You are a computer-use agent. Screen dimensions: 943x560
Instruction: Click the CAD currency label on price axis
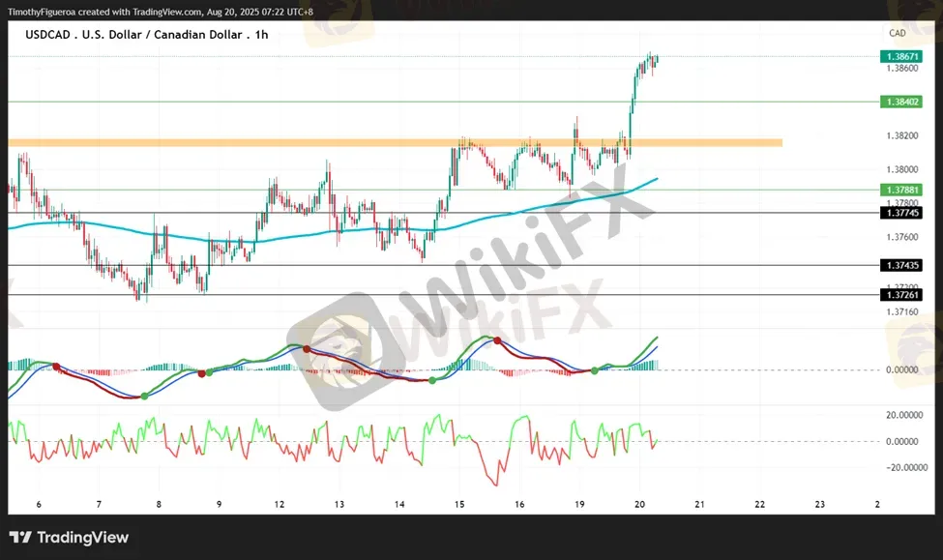[897, 33]
